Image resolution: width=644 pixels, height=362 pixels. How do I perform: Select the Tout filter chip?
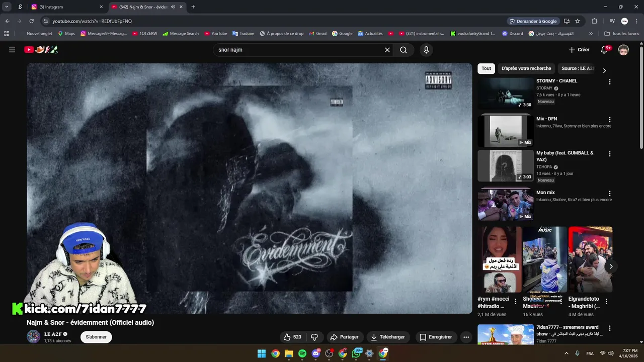coord(486,68)
